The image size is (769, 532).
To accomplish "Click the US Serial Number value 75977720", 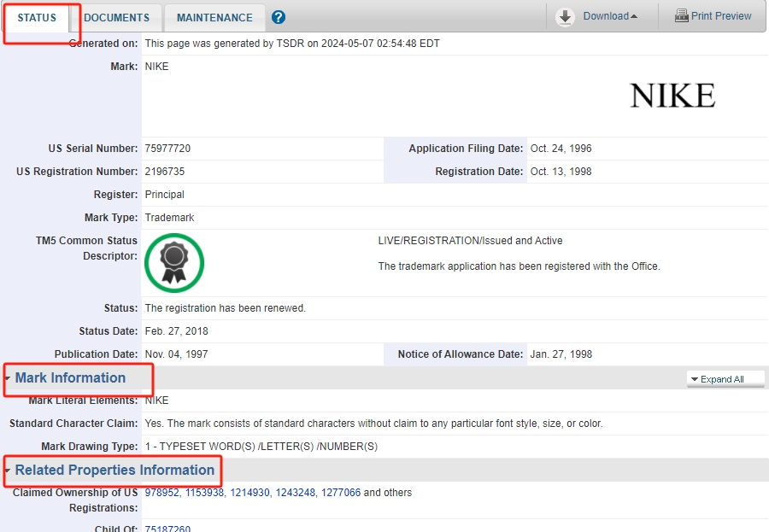I will point(167,149).
